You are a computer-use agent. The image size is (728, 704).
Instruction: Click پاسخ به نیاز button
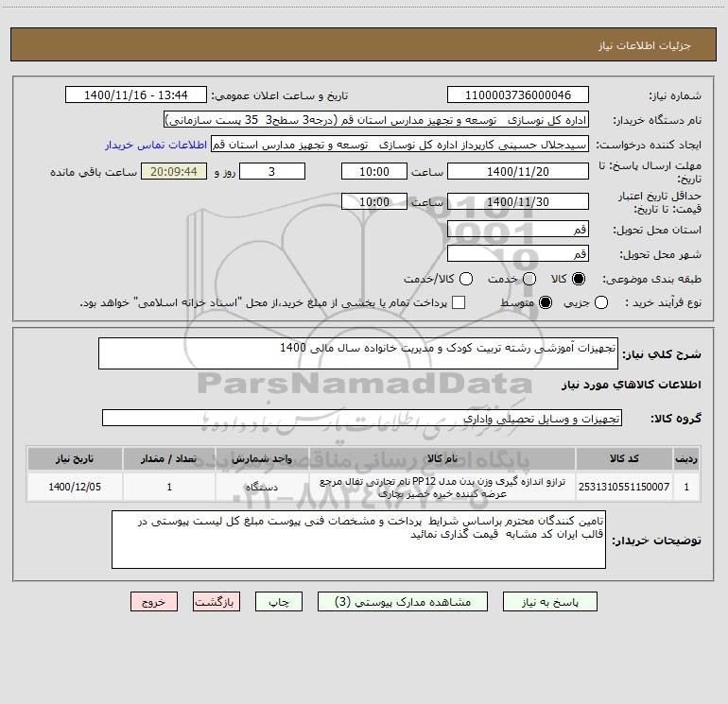(x=550, y=602)
